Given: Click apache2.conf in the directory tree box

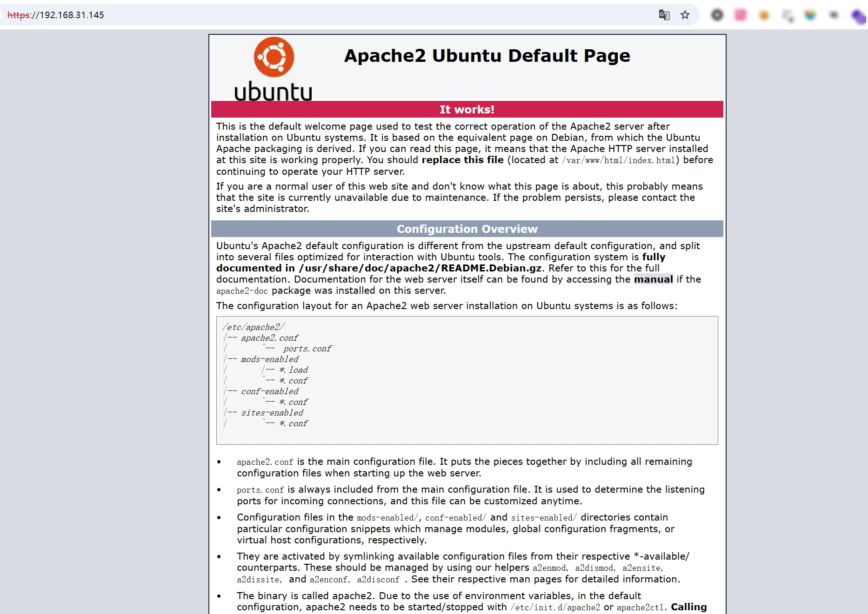Looking at the screenshot, I should (x=269, y=338).
